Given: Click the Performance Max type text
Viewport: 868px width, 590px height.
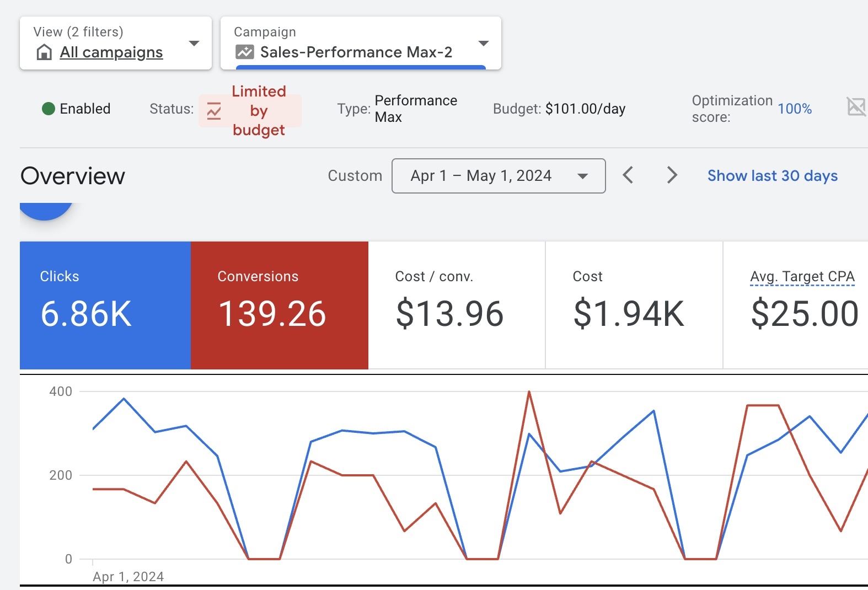Looking at the screenshot, I should (416, 109).
